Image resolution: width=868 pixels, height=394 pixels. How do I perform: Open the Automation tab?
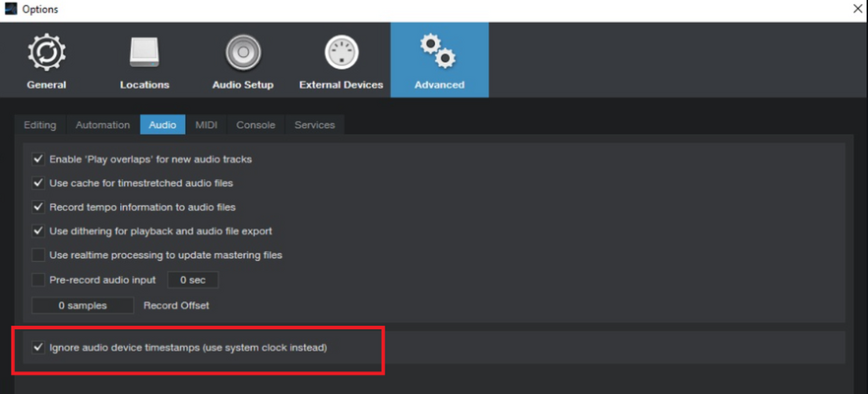(103, 125)
